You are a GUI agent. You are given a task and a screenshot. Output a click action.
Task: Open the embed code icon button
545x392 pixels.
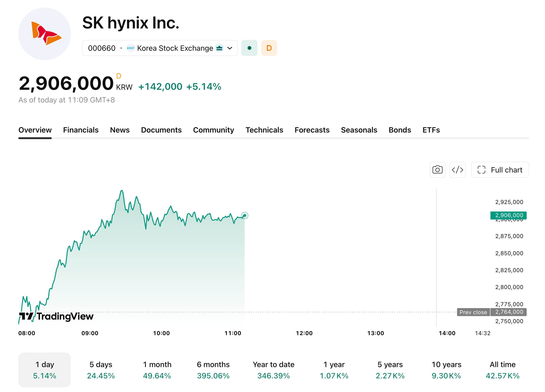click(457, 170)
